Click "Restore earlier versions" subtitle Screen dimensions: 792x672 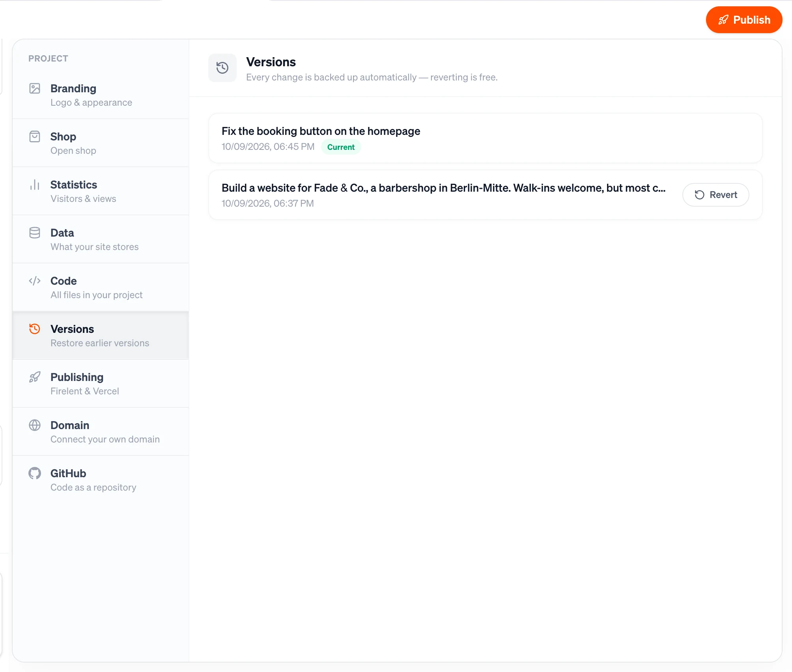click(x=100, y=343)
